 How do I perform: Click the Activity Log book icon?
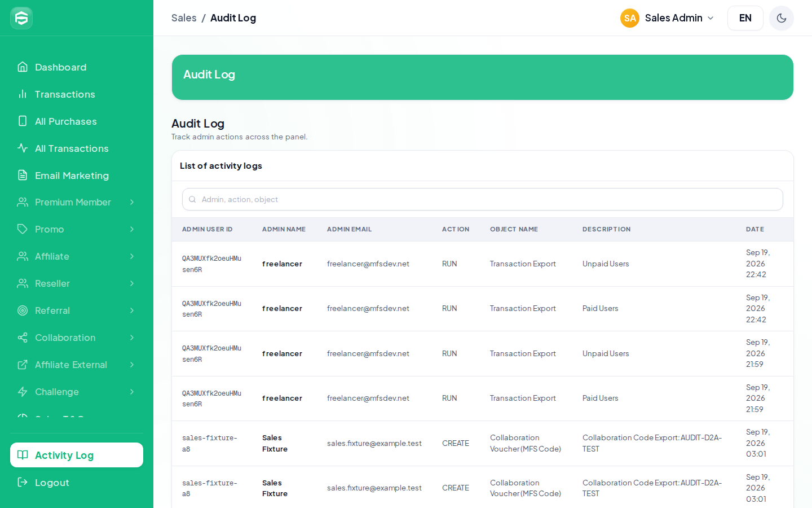(x=23, y=455)
